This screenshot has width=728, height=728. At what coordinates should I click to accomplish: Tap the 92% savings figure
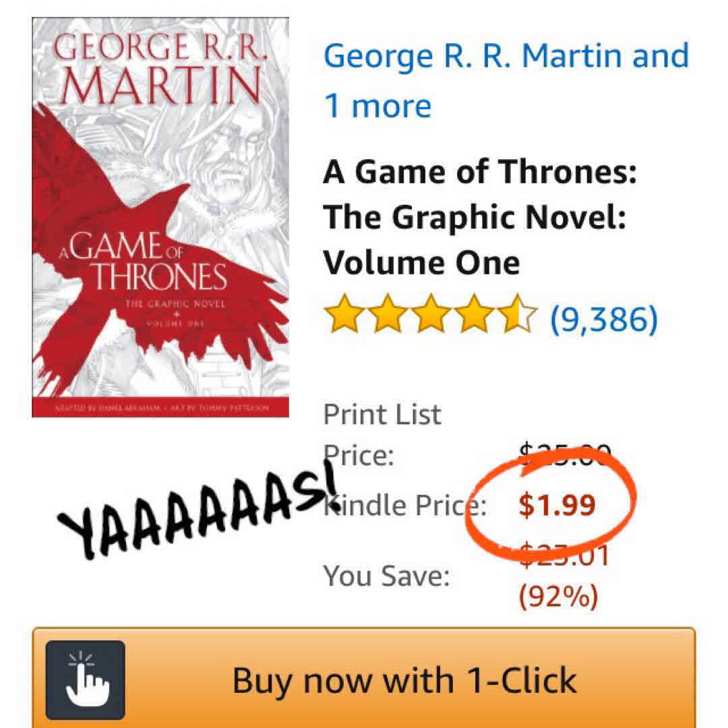coord(557,596)
